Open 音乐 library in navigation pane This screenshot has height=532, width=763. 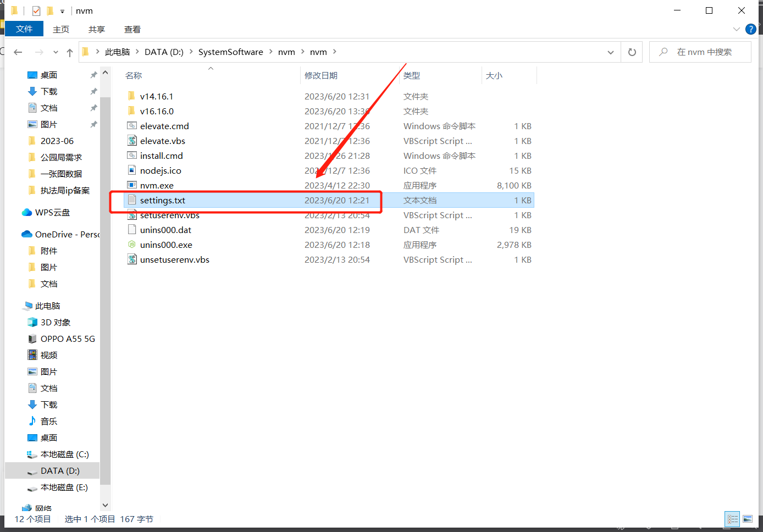[49, 422]
